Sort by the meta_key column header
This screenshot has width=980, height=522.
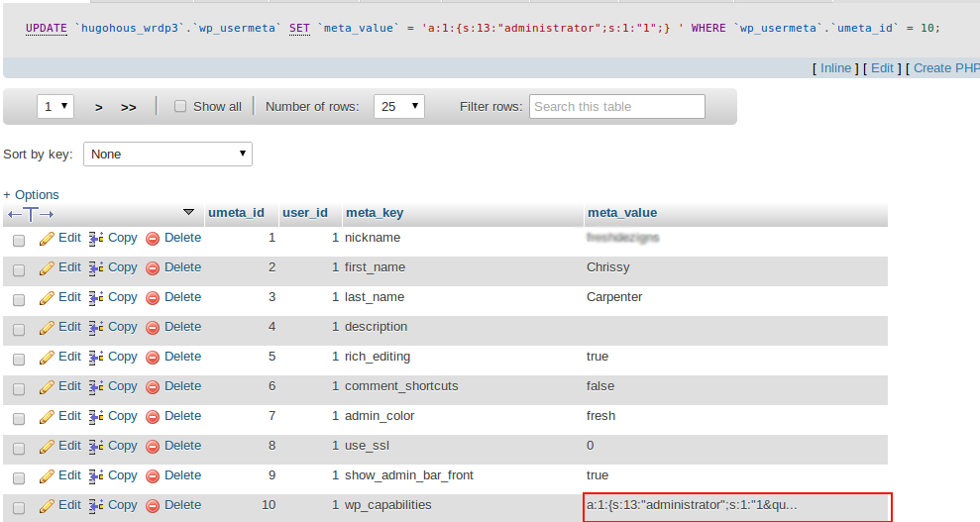coord(374,213)
